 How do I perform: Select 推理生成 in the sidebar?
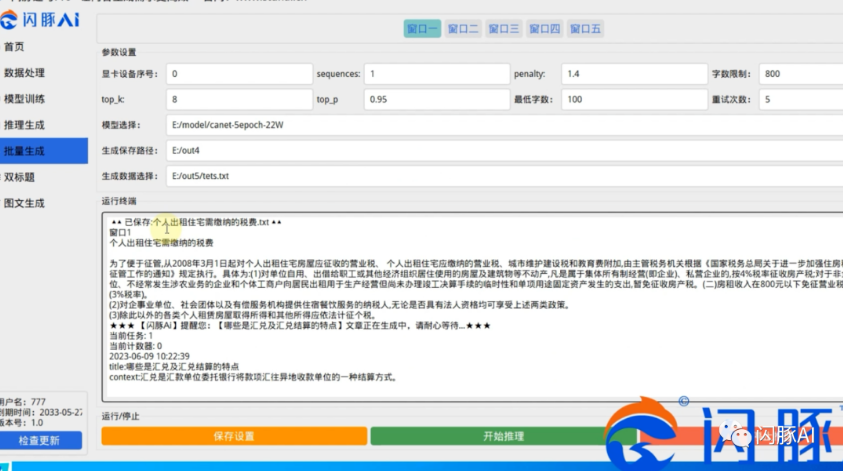click(x=24, y=125)
